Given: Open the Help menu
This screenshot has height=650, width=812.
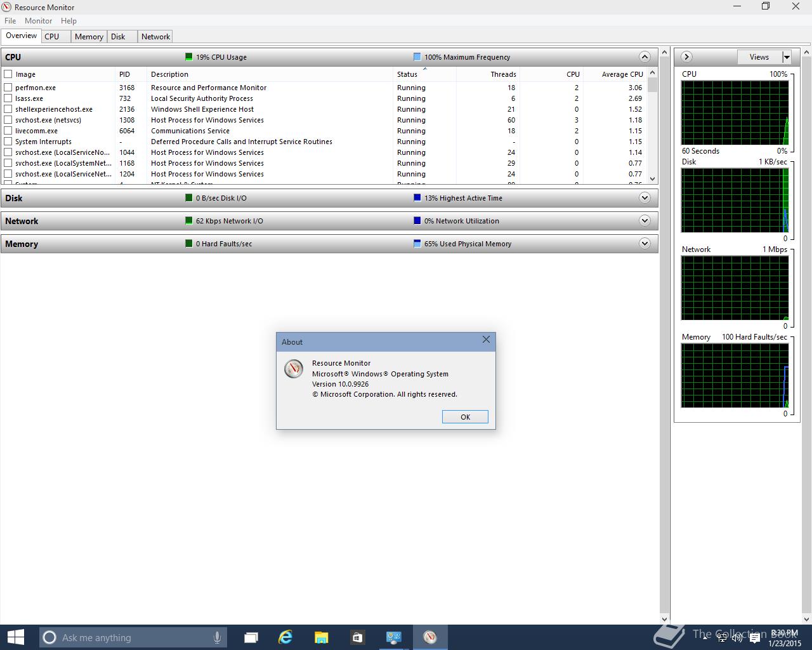Looking at the screenshot, I should click(69, 20).
